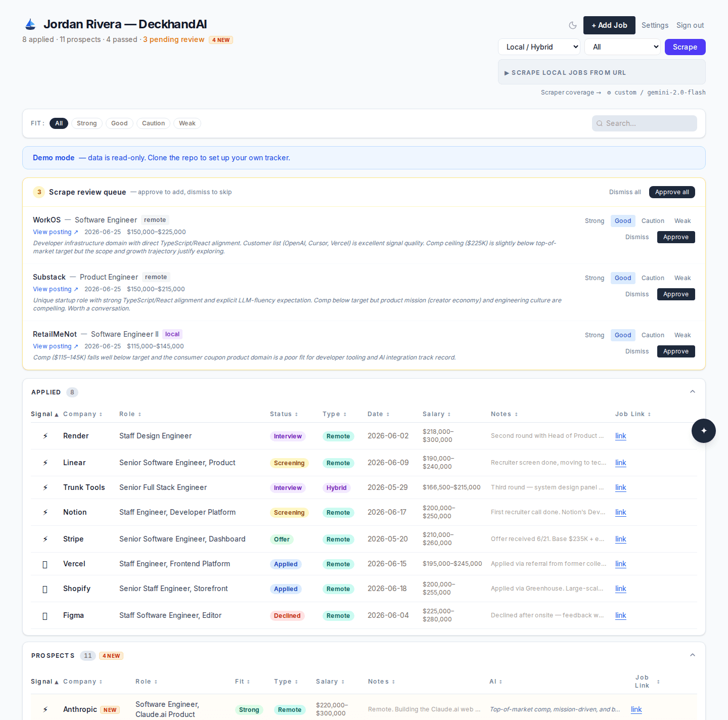The image size is (728, 720).
Task: Expand Scrape Local Jobs From URL section
Action: (602, 72)
